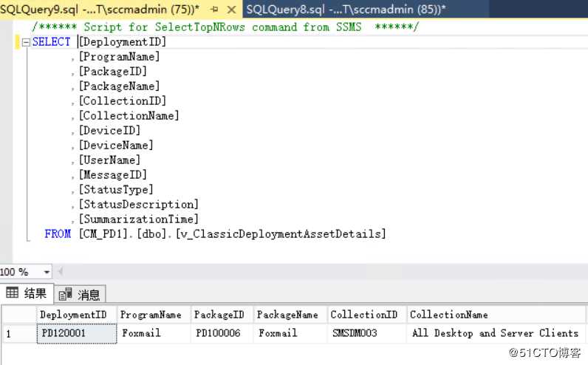Click v_ClassicDeploymentAssetDetails view name
Screen dimensions: 588x365
(x=281, y=234)
